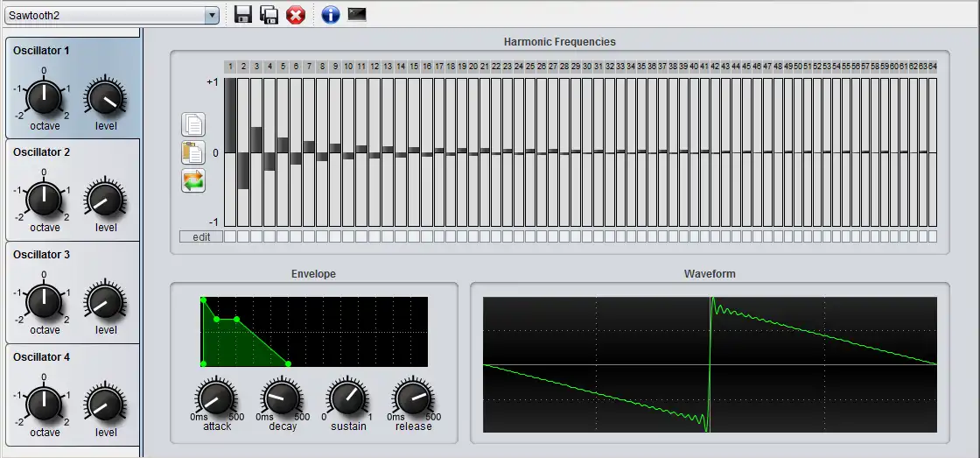Click the 'Waveform' section heading
This screenshot has height=458, width=980.
coord(710,274)
